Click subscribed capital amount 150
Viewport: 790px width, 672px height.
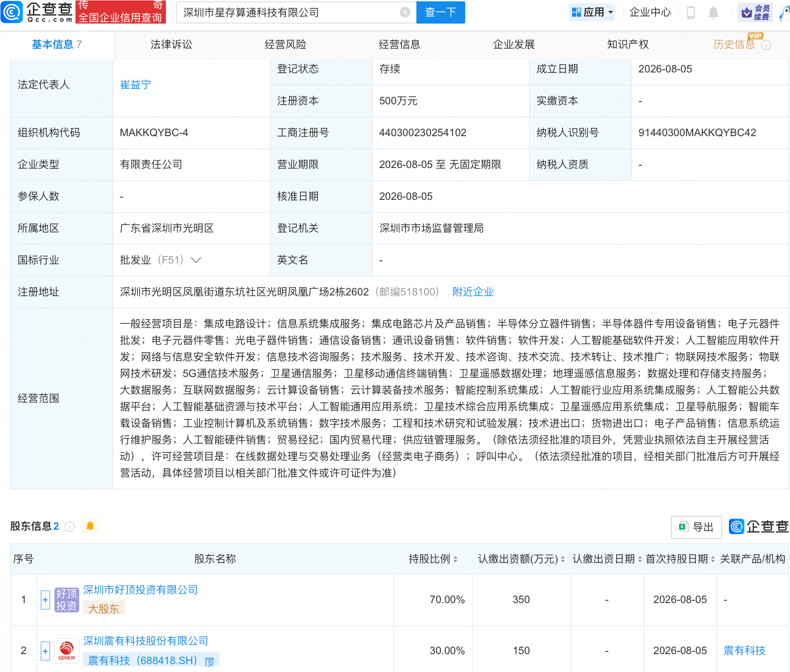521,651
